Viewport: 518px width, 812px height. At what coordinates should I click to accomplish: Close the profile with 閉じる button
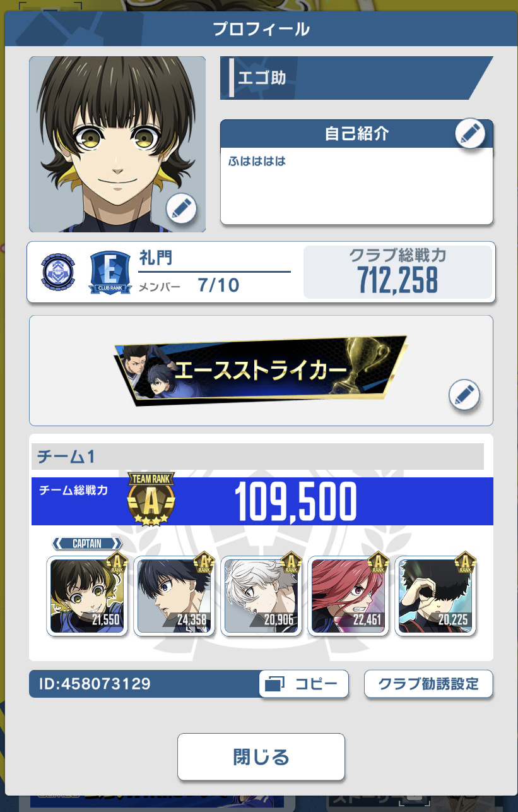(x=261, y=756)
